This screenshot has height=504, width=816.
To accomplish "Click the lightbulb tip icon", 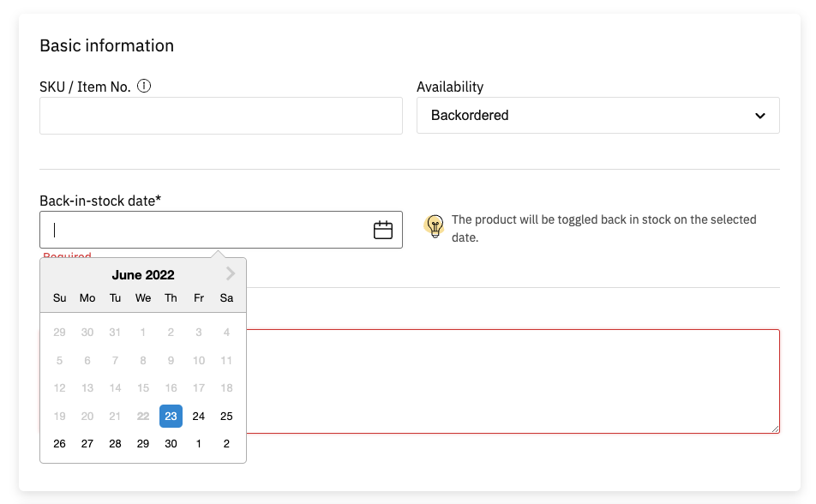I will coord(434,226).
